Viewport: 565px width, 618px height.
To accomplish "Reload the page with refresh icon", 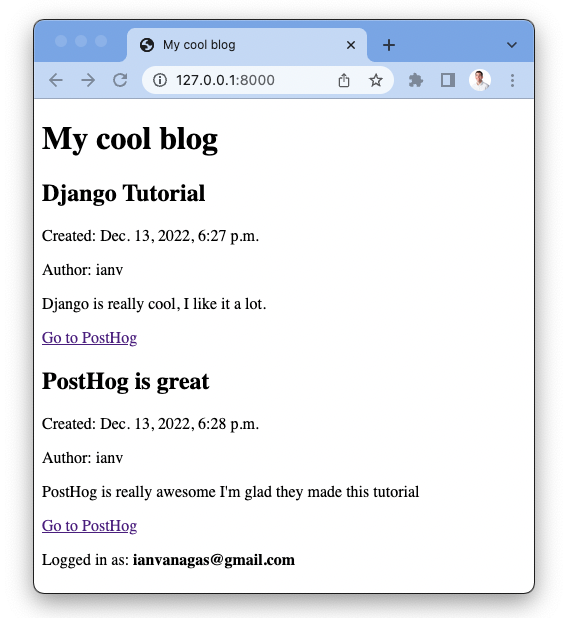I will pos(120,80).
